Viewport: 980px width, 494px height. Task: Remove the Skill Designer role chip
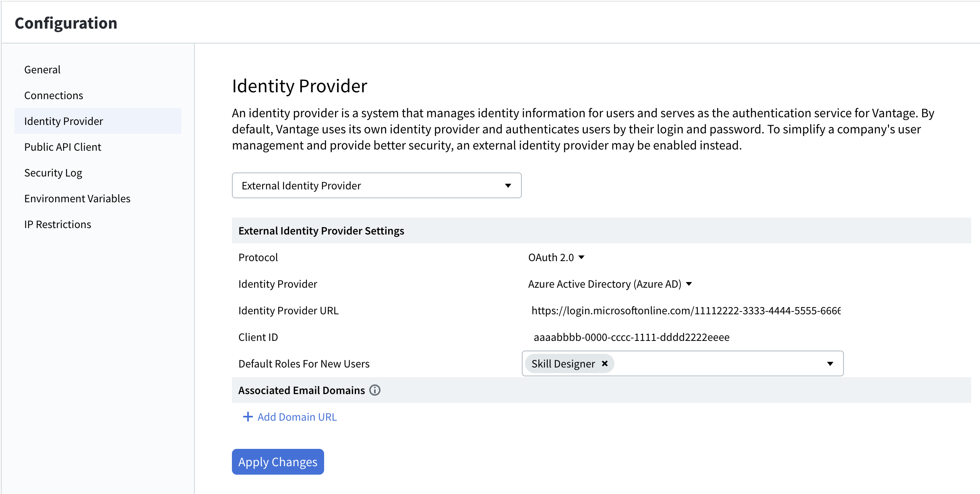tap(604, 363)
